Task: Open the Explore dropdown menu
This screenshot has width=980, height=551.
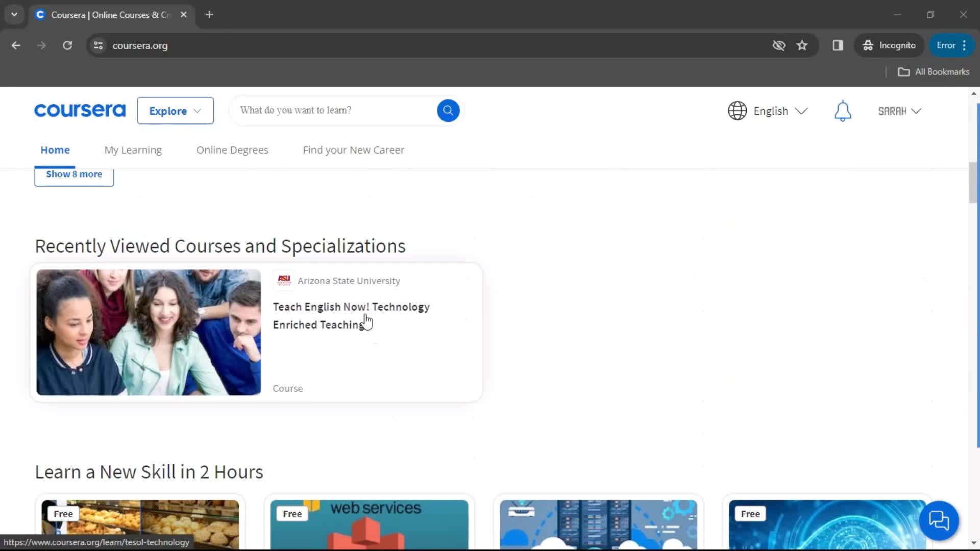Action: point(175,111)
